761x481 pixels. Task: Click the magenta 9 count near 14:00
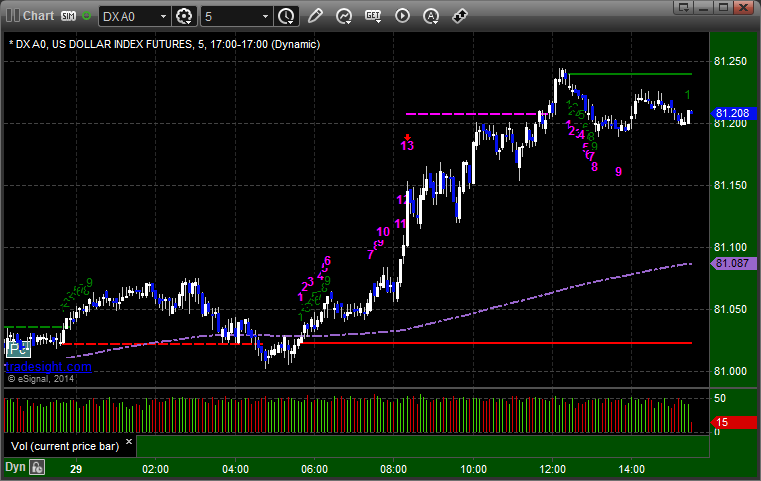point(618,171)
